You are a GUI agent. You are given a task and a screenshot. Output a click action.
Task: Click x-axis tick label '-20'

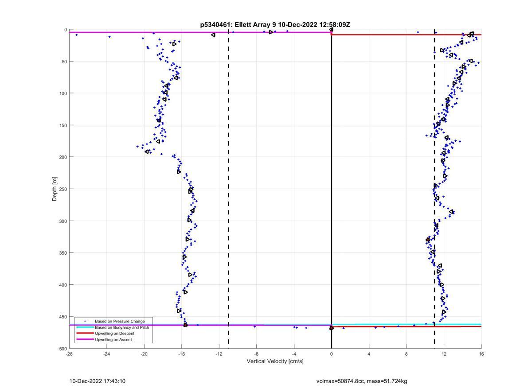point(144,354)
